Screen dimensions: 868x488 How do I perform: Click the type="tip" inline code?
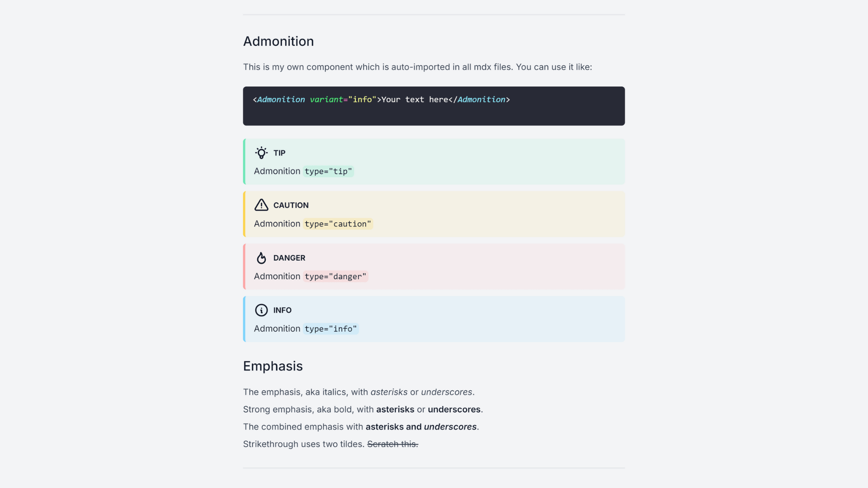pos(328,171)
